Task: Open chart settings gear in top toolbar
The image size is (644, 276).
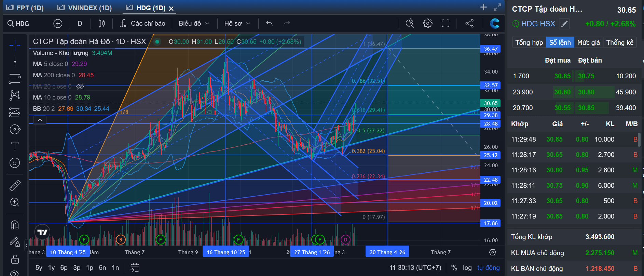Action: tap(428, 23)
